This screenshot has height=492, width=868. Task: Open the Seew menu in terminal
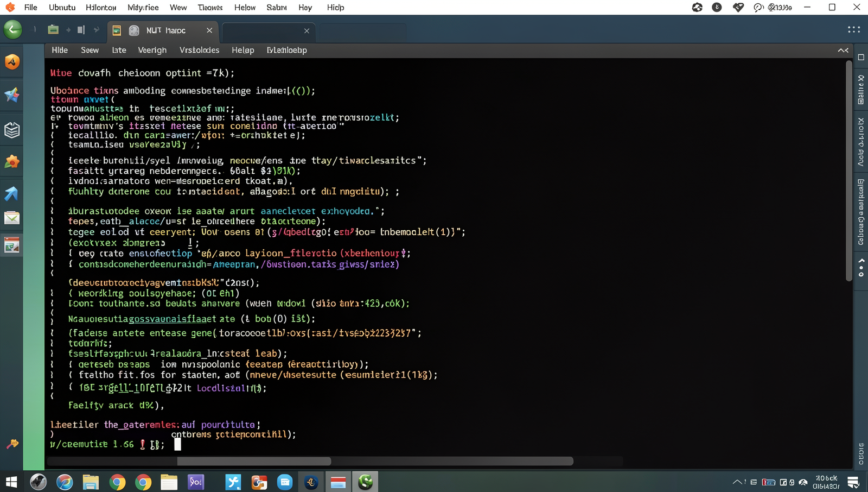pos(90,50)
